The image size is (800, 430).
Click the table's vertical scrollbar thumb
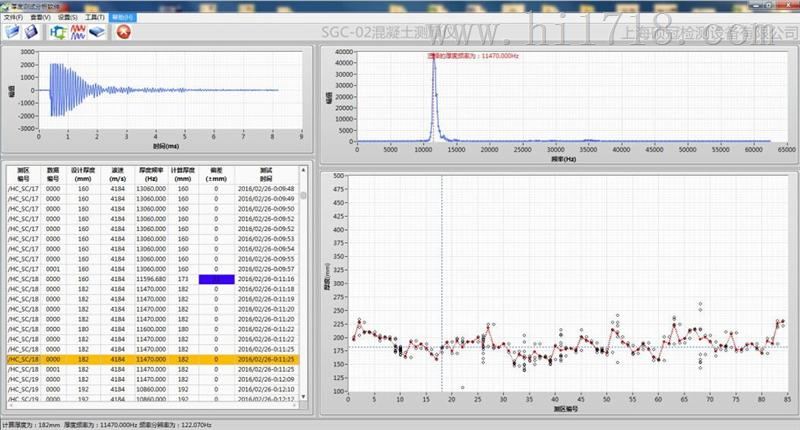(303, 195)
